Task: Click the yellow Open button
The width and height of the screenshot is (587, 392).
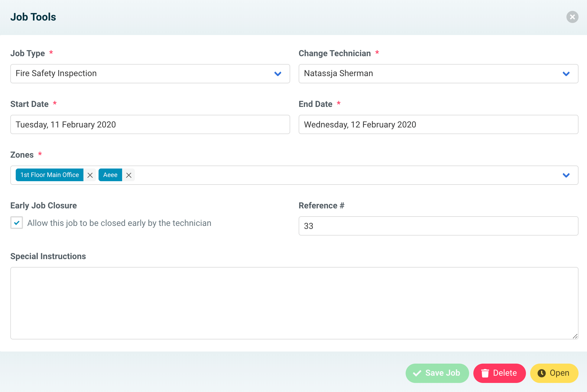Action: (x=554, y=373)
